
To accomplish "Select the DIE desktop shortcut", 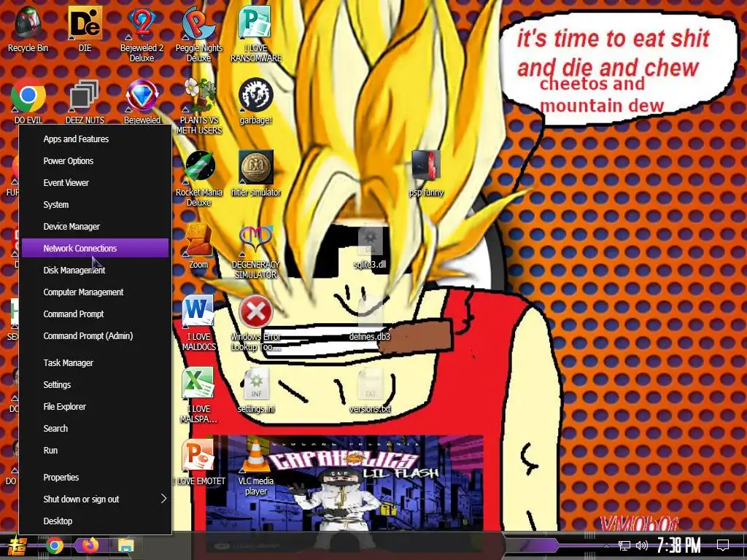I will click(85, 28).
